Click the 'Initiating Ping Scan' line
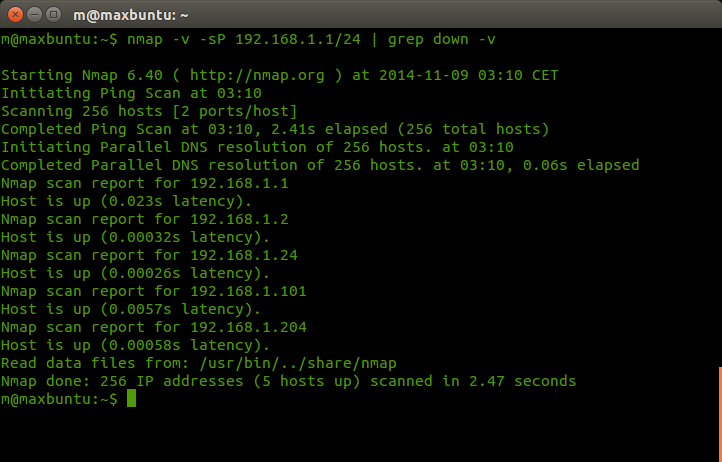 [x=131, y=93]
